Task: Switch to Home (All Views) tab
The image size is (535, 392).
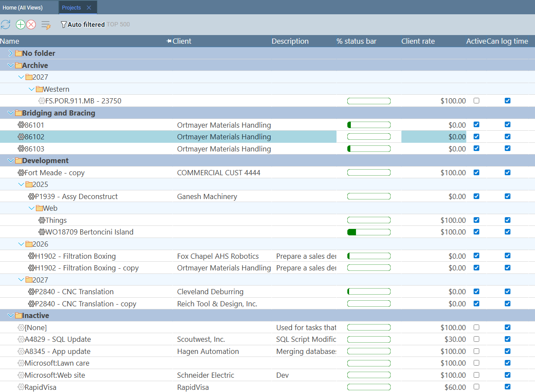Action: pyautogui.click(x=29, y=7)
